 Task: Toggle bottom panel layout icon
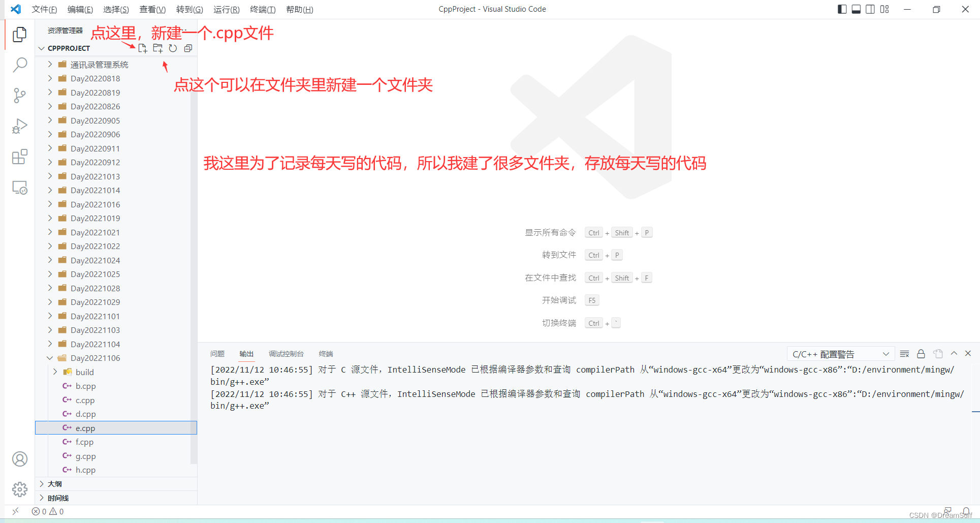pos(856,9)
